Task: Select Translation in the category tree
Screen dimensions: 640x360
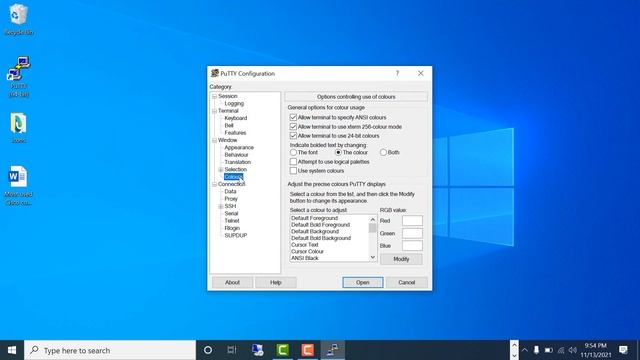Action: click(x=238, y=162)
